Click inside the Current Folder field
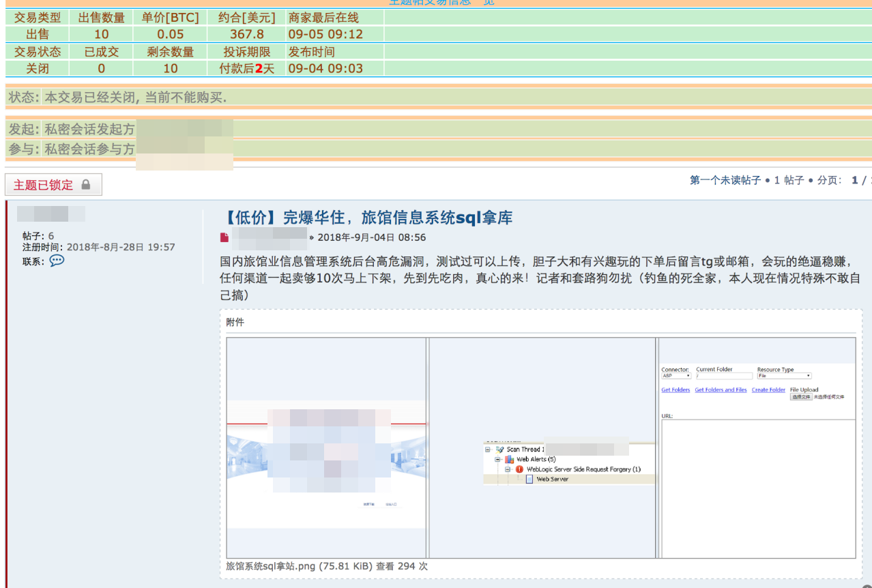This screenshot has height=588, width=872. pyautogui.click(x=724, y=376)
